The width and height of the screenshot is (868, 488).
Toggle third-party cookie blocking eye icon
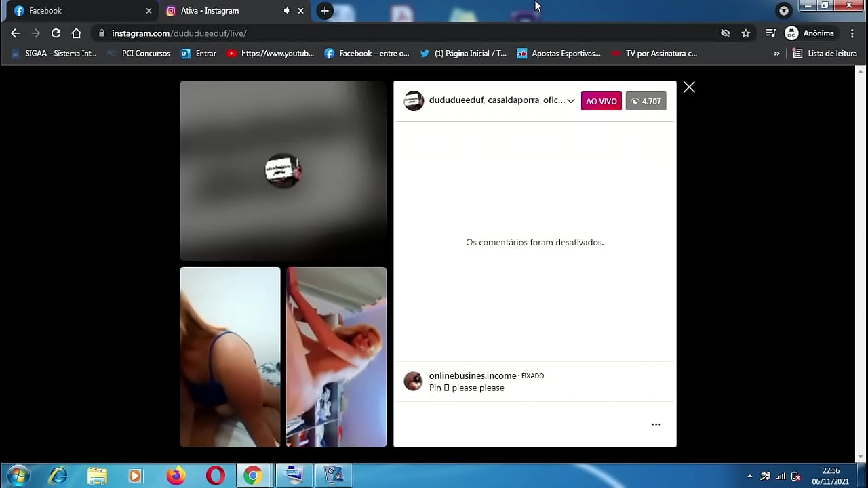tap(726, 33)
